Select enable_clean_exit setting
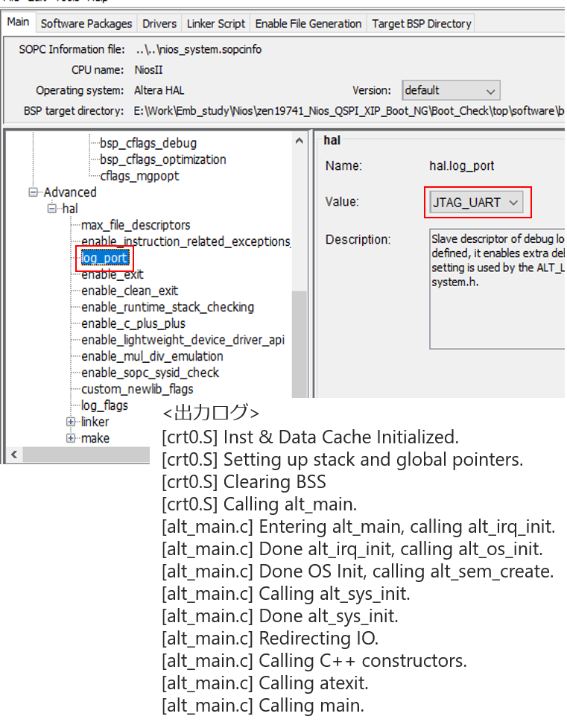The width and height of the screenshot is (567, 728). [x=130, y=291]
